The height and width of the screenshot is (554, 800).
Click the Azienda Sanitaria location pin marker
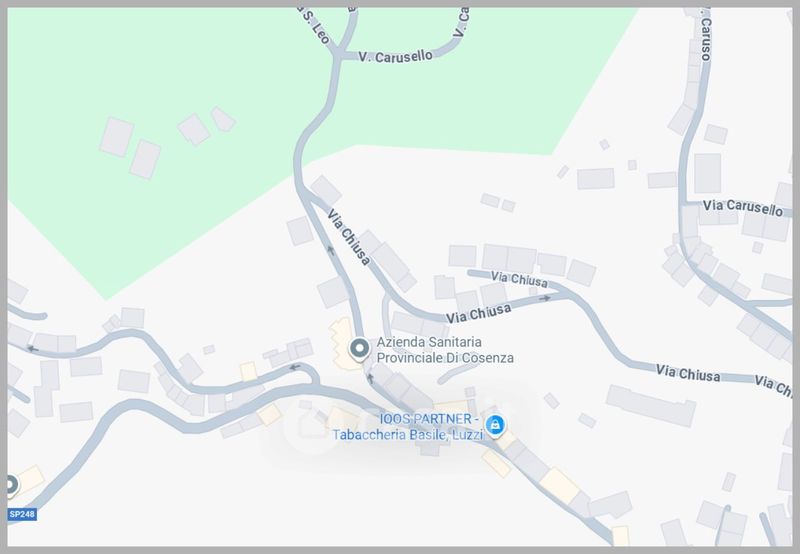coord(360,350)
